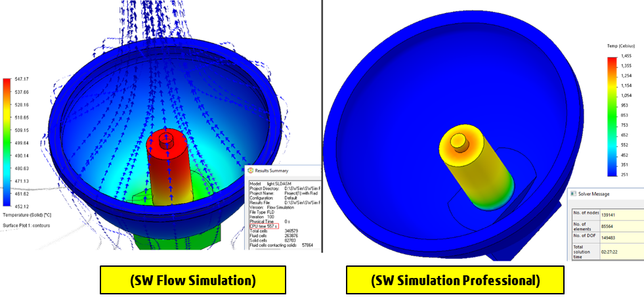Viewport: 644px width, 297px height.
Task: Select the Solid cells 82703 row
Action: (x=272, y=240)
